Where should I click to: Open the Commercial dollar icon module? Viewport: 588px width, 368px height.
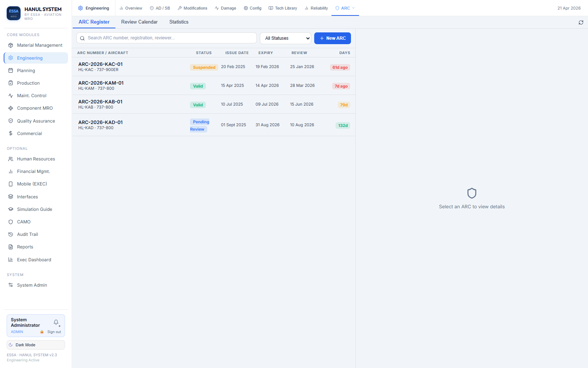pos(11,134)
